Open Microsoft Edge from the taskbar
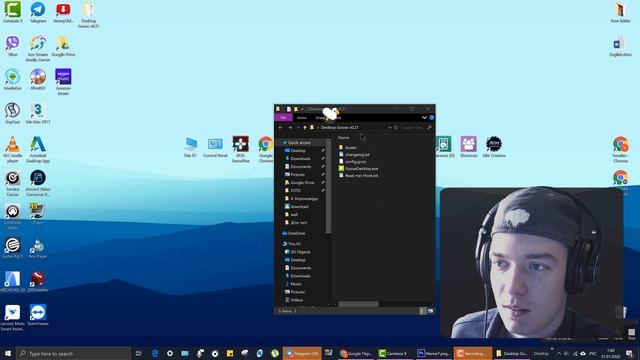The height and width of the screenshot is (360, 640). pyautogui.click(x=155, y=353)
